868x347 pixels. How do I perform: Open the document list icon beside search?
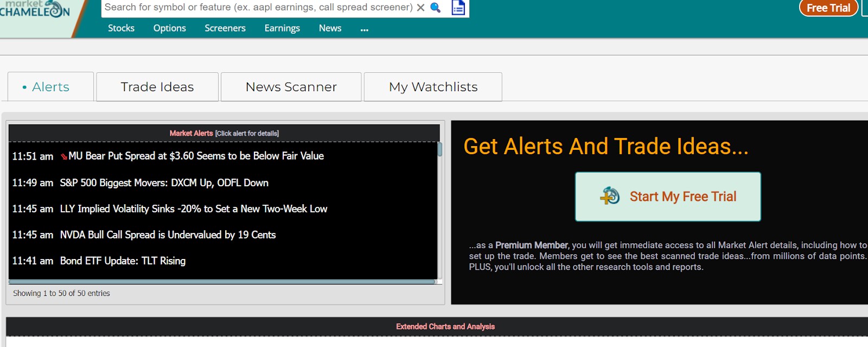coord(458,8)
